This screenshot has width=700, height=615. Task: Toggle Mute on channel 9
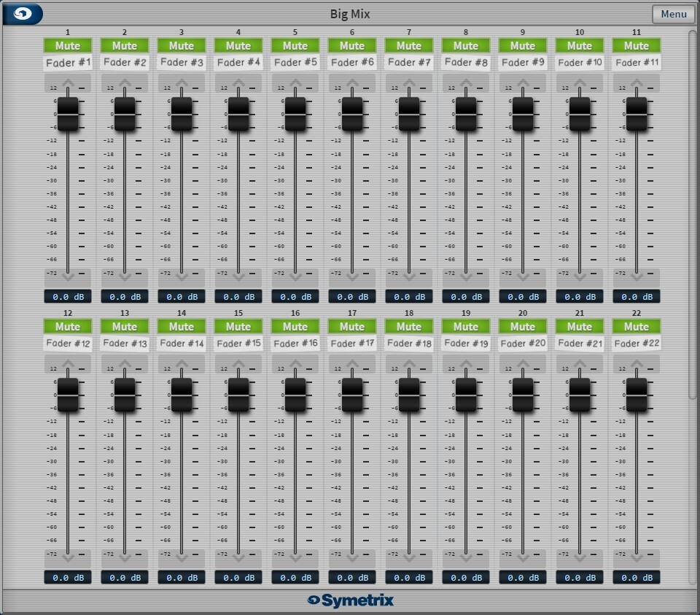[523, 45]
